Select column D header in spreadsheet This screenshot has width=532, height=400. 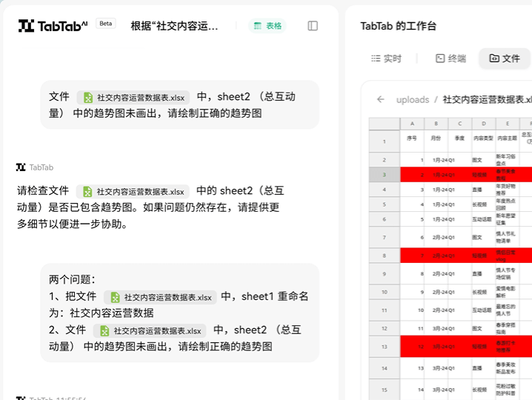coord(484,124)
